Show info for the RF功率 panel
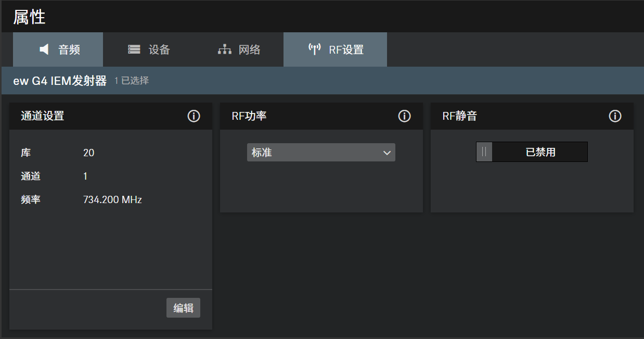Viewport: 644px width, 339px height. click(x=404, y=116)
